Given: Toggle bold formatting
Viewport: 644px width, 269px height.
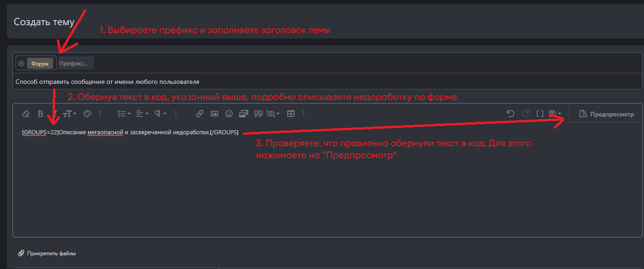Looking at the screenshot, I should click(40, 113).
